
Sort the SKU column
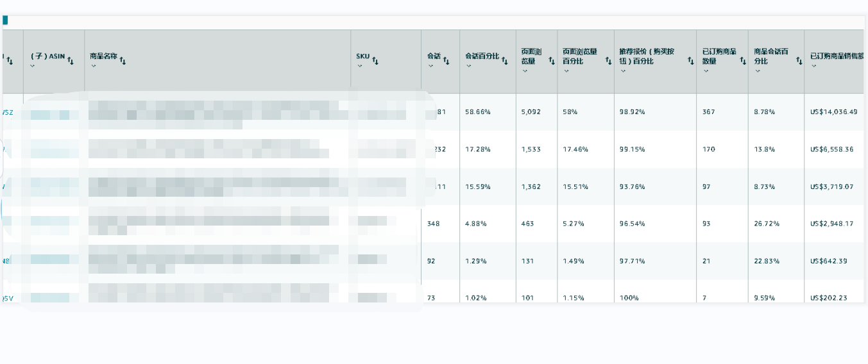(375, 61)
